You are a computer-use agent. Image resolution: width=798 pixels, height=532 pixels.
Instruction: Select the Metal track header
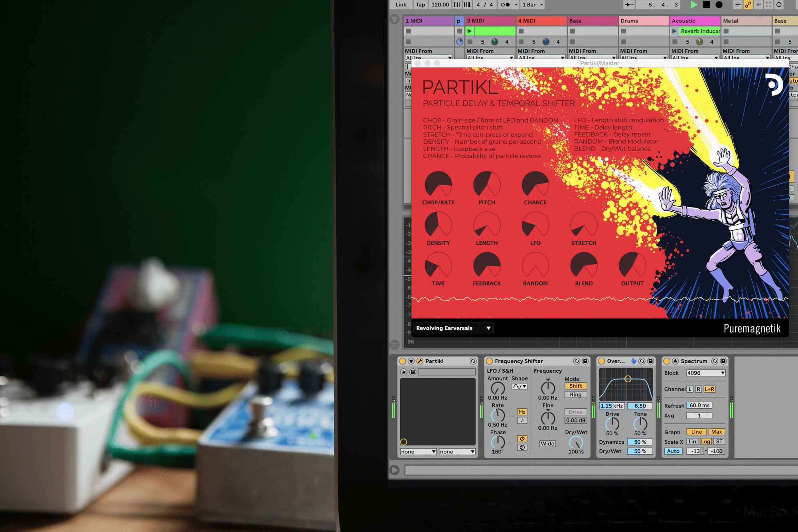[x=746, y=21]
